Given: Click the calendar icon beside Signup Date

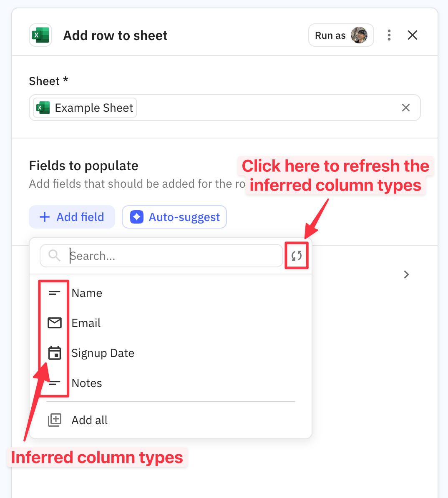Looking at the screenshot, I should point(55,353).
